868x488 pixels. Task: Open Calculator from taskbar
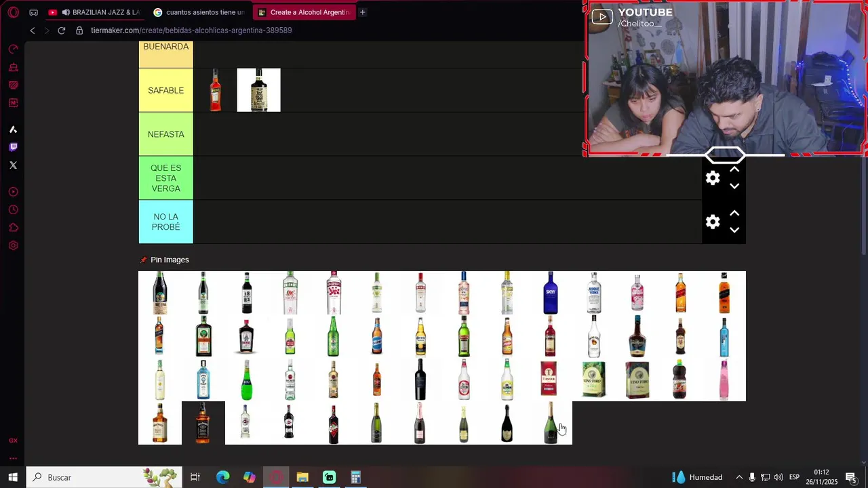click(x=355, y=477)
